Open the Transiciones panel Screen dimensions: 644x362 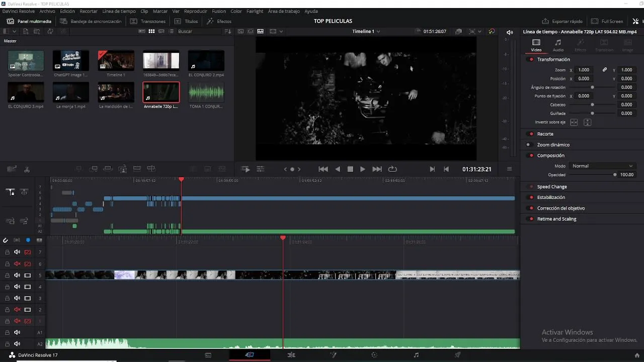(147, 21)
